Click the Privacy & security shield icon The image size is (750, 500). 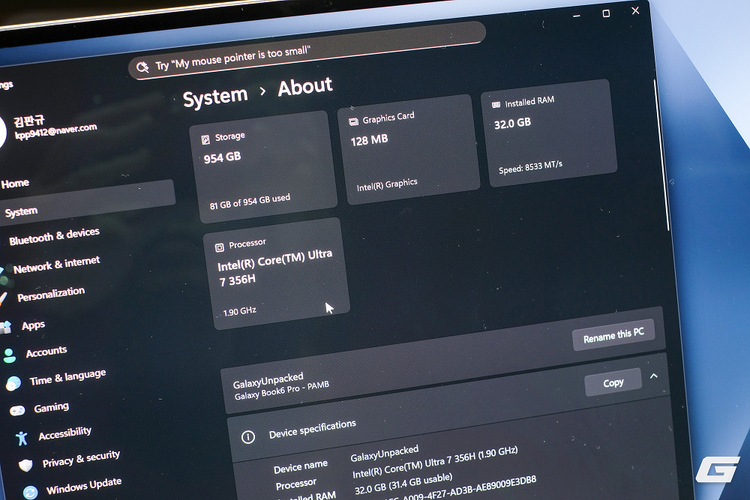coord(25,465)
